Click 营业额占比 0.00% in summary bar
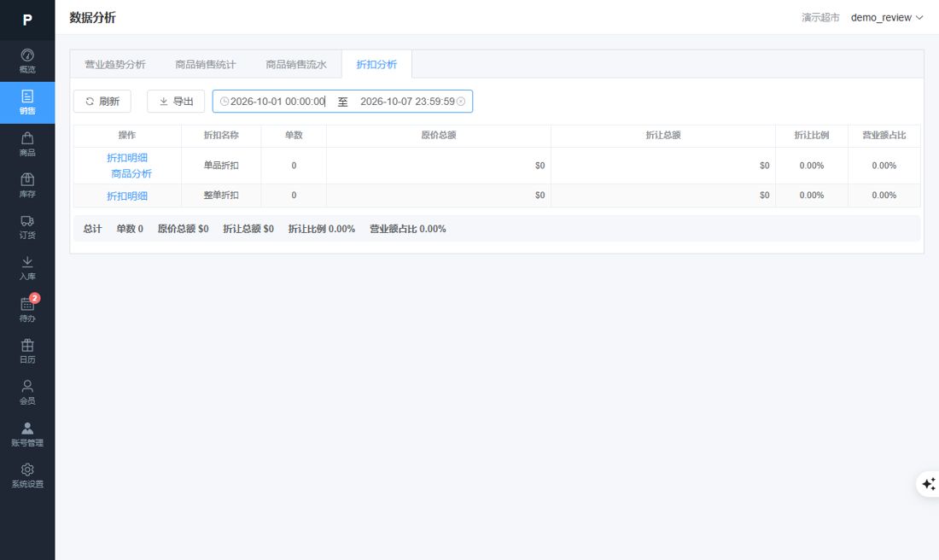 click(408, 229)
